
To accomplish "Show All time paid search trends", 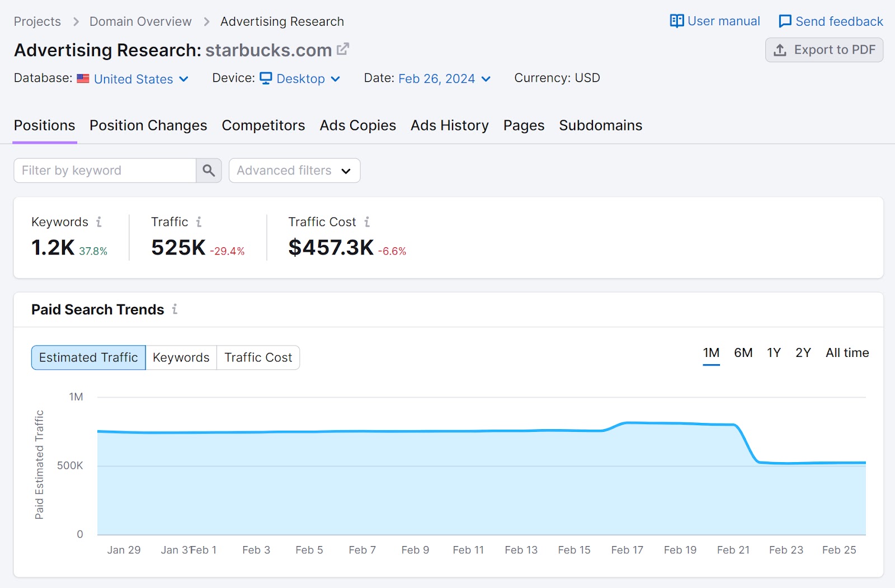I will pos(846,352).
